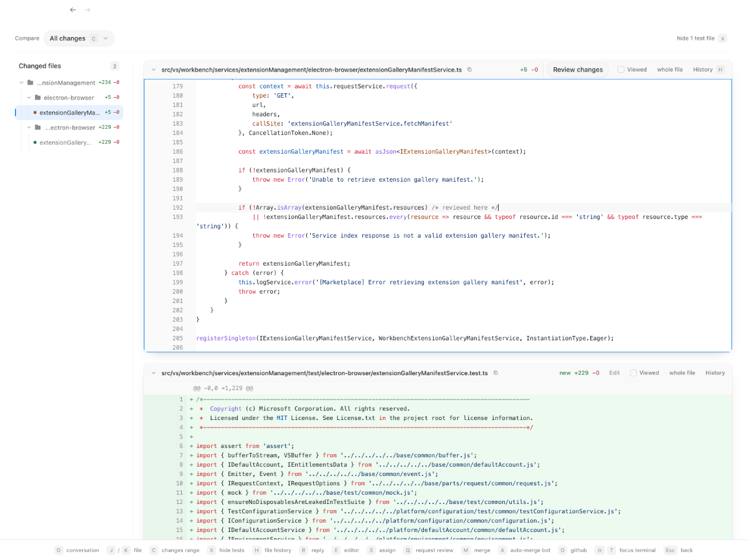The image size is (747, 560).
Task: Copy path of extensionGalleryManifestService.test.ts
Action: point(496,373)
